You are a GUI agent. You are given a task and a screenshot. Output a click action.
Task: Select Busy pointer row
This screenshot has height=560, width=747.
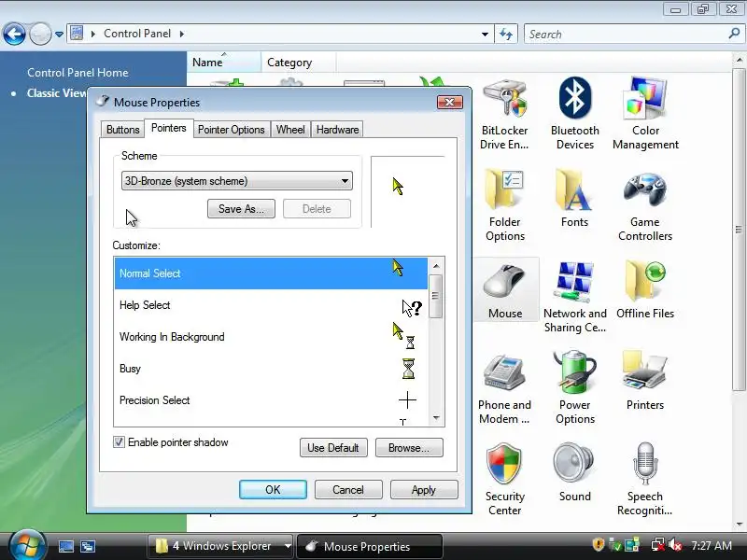271,369
